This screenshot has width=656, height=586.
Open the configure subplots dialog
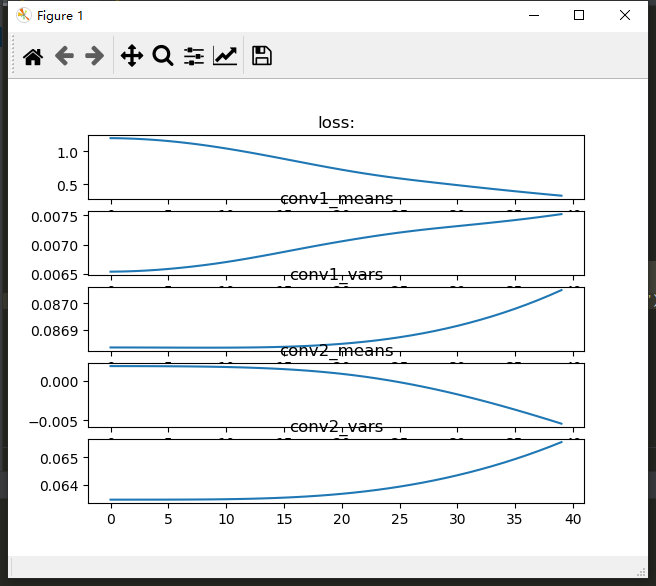[194, 56]
